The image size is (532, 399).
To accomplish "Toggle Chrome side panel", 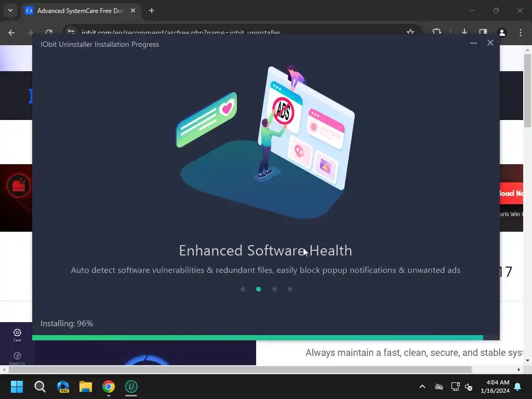I will pos(483,32).
